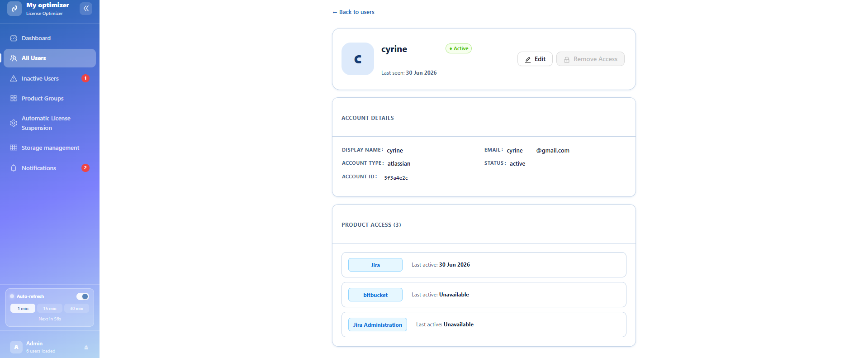Click the Automatic License Suspension gear icon

pos(14,123)
